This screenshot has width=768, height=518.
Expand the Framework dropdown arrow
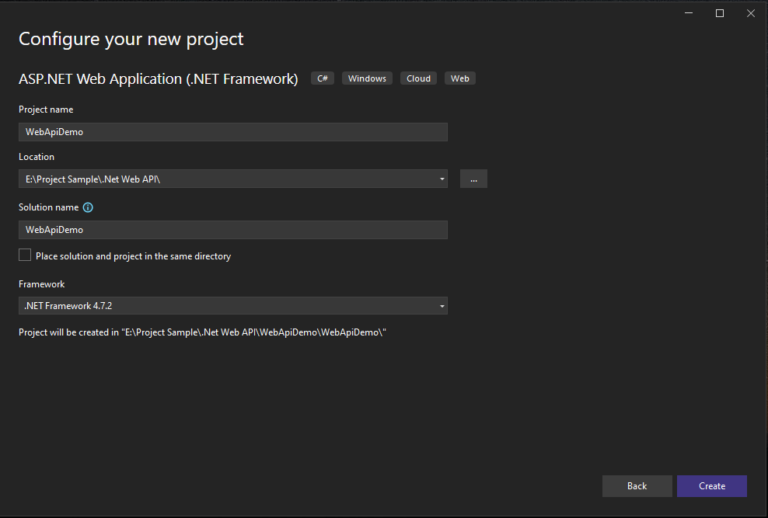(442, 306)
